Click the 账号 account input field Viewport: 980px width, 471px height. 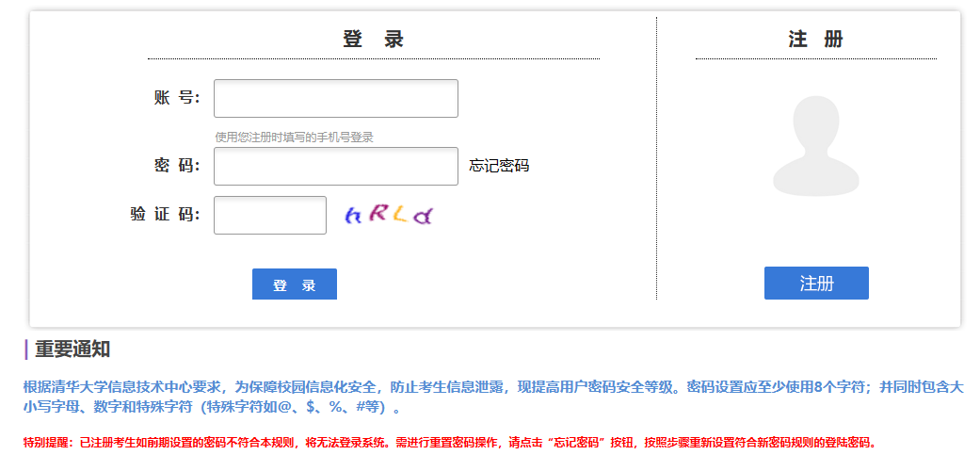[x=335, y=99]
